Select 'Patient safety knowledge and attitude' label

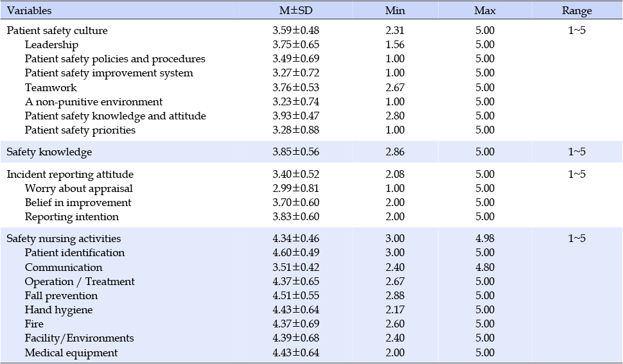click(x=115, y=116)
